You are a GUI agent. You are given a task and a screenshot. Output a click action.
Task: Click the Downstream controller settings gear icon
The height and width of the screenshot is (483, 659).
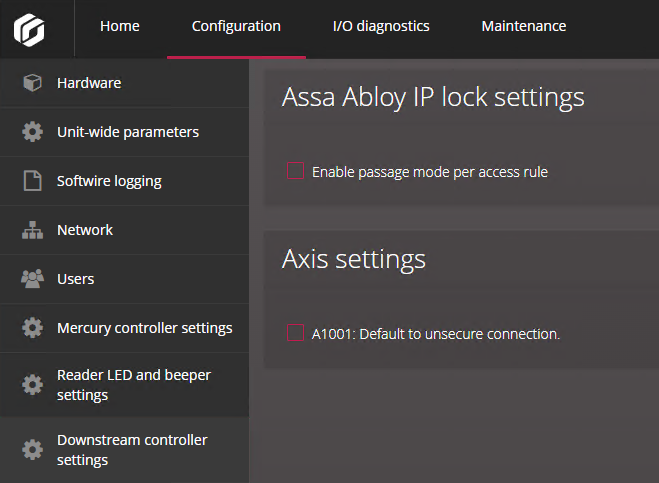coord(32,450)
